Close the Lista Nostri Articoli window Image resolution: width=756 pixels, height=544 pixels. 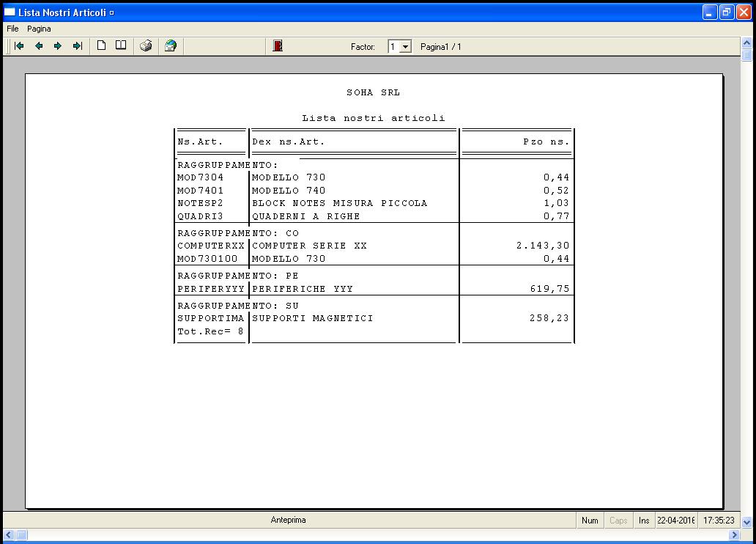pos(744,12)
